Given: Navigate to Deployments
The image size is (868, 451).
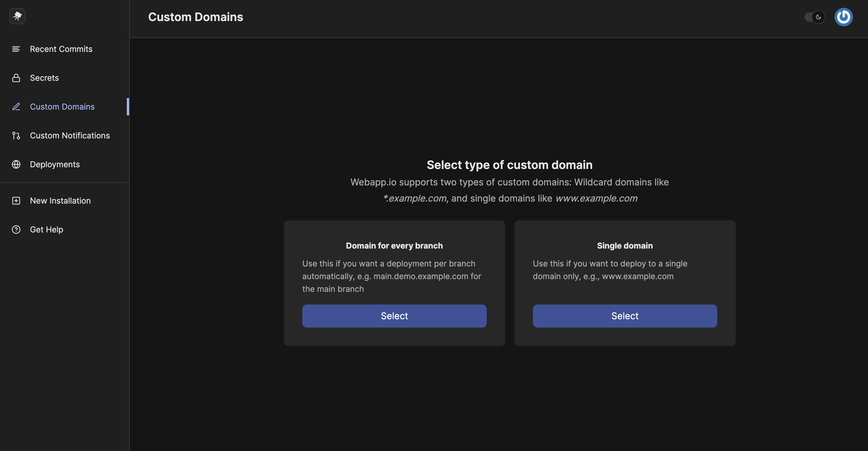Looking at the screenshot, I should pyautogui.click(x=55, y=164).
